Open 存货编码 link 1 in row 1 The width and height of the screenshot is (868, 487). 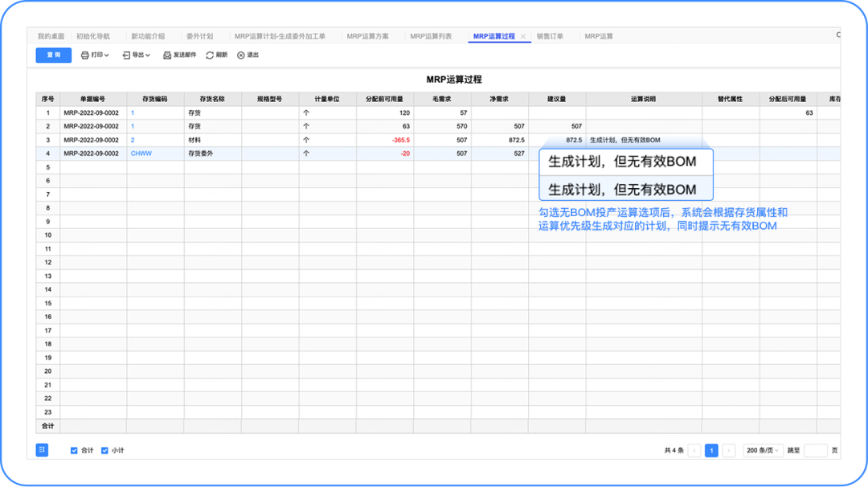133,113
